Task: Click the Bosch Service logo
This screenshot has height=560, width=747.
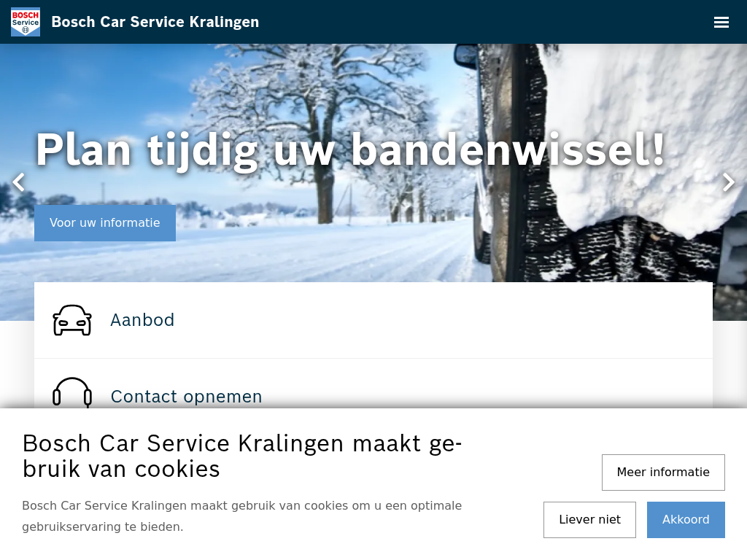Action: (x=26, y=22)
